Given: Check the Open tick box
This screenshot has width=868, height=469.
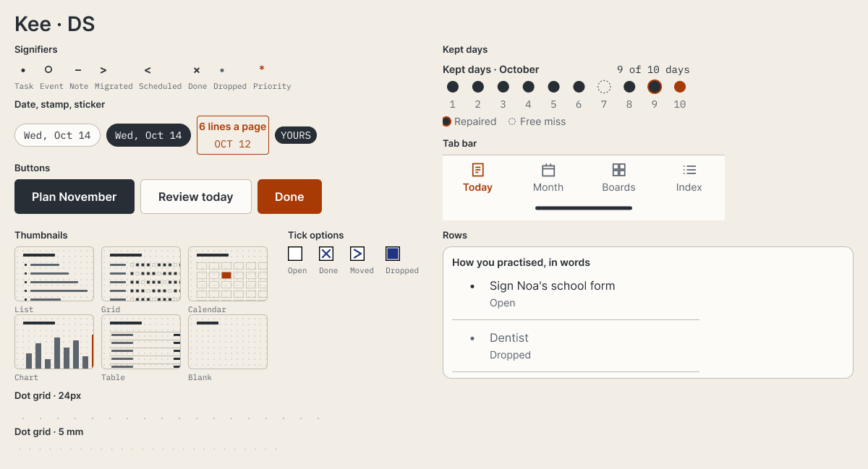Looking at the screenshot, I should (295, 254).
